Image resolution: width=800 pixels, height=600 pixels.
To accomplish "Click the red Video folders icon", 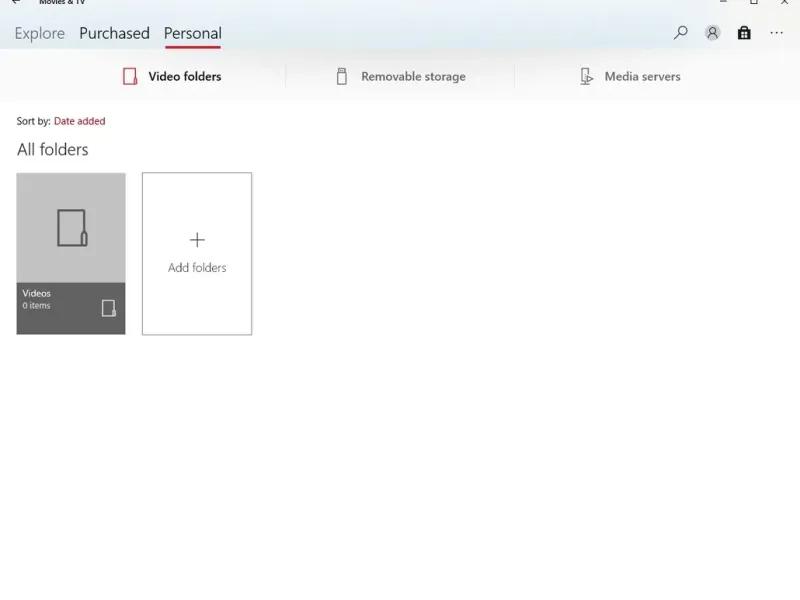I will [x=130, y=77].
